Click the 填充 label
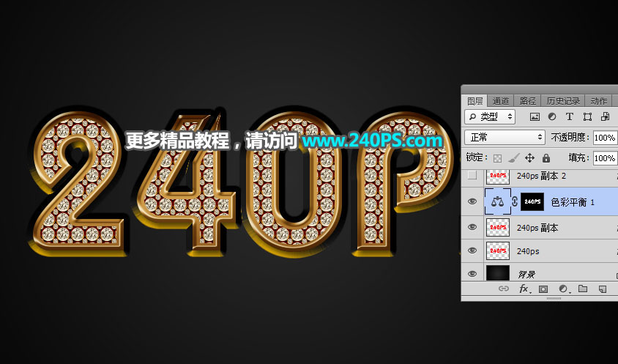This screenshot has width=618, height=364. 578,157
